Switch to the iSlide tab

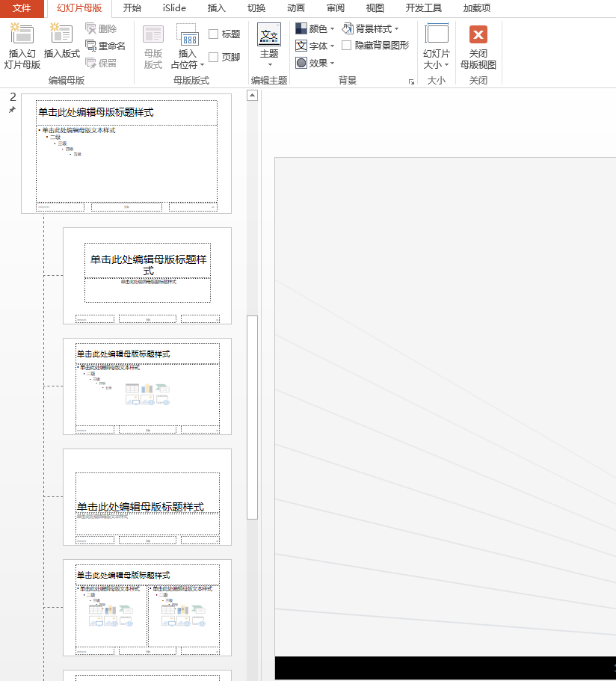174,8
